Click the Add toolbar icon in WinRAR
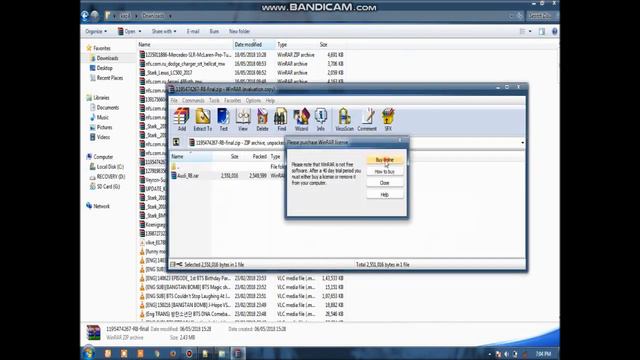The image size is (640, 360). [182, 120]
